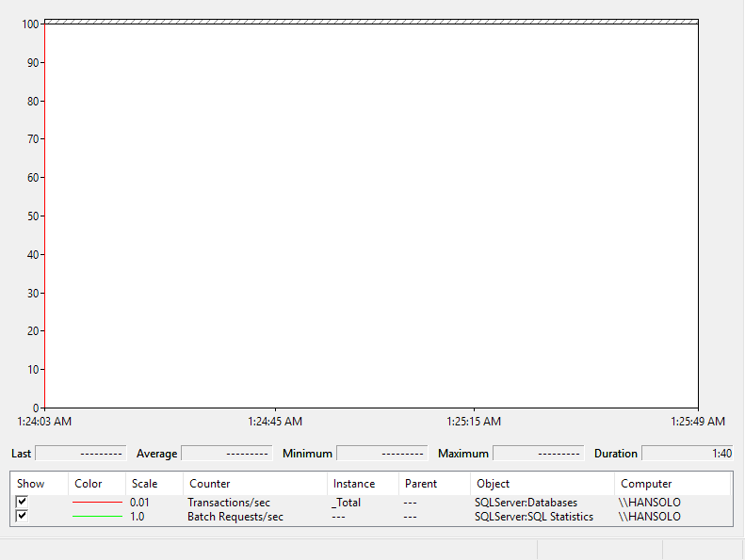745x560 pixels.
Task: Click the Duration field showing 1:40
Action: [688, 454]
